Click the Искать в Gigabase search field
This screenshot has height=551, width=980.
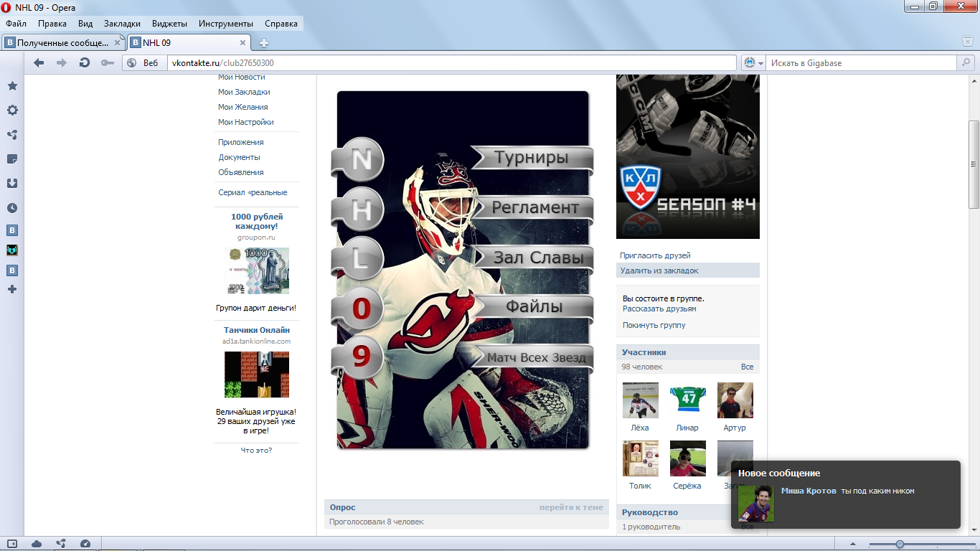coord(862,63)
